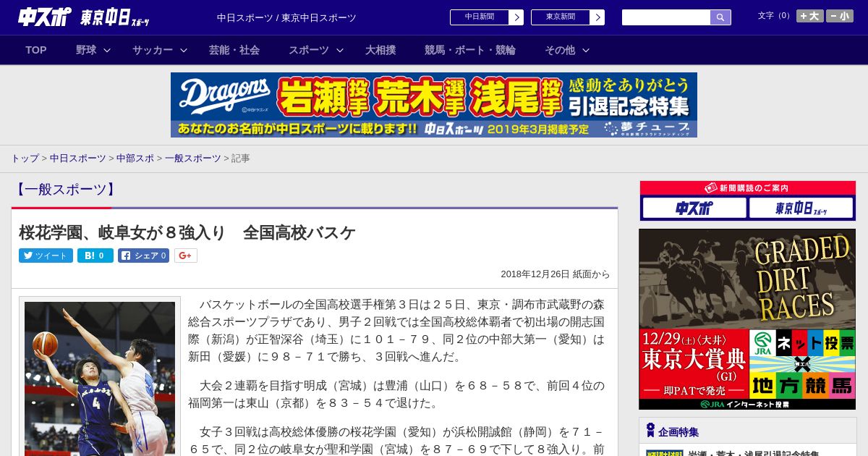Click the 【一般スポーツ】 section heading
The image size is (868, 456).
(65, 190)
